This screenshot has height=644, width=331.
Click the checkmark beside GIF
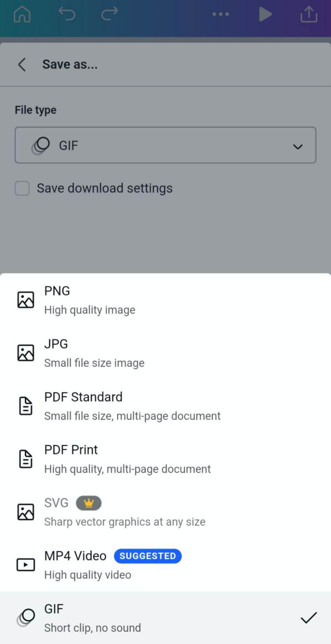308,618
